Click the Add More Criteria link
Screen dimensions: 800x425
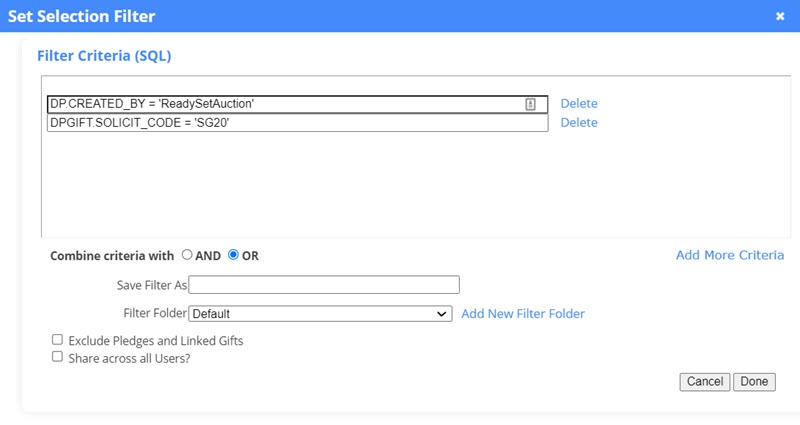coord(730,255)
